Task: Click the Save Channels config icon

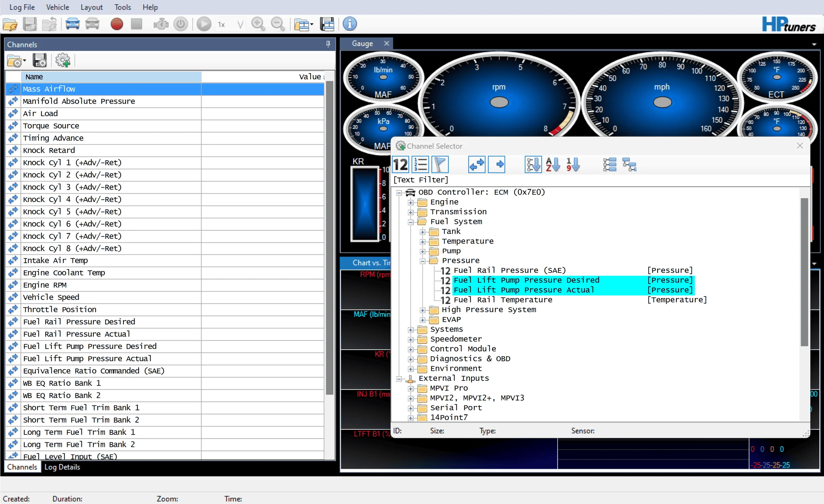Action: pos(39,61)
